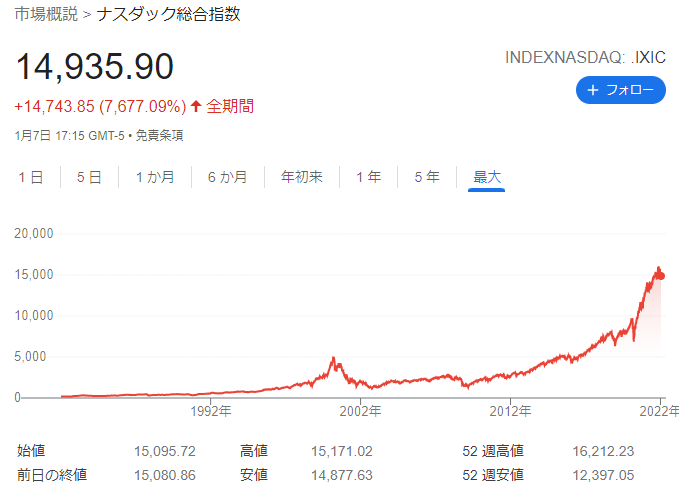Click the change text +14,743.85 (7,677.09%)
679x494 pixels.
(100, 106)
